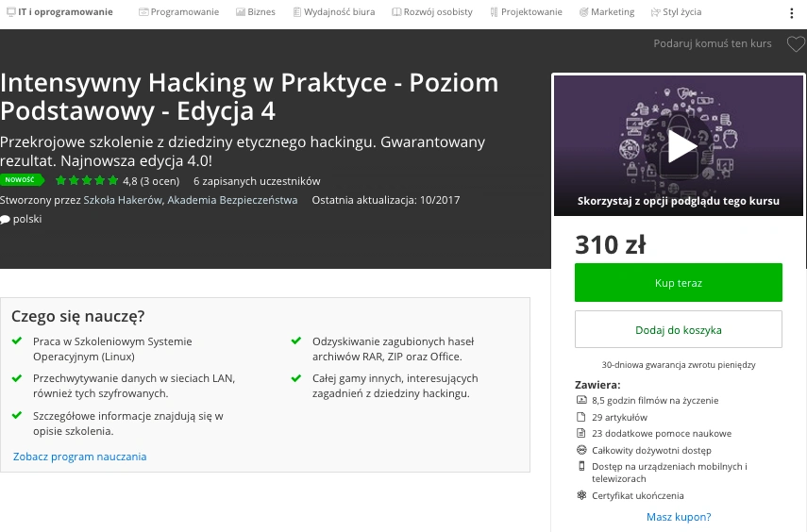807x532 pixels.
Task: Buy the course with Kup teraz
Action: point(679,282)
